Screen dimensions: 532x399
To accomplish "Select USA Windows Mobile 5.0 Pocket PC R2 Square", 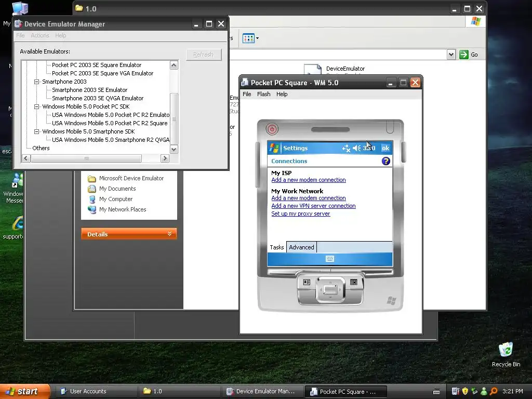I will [110, 123].
